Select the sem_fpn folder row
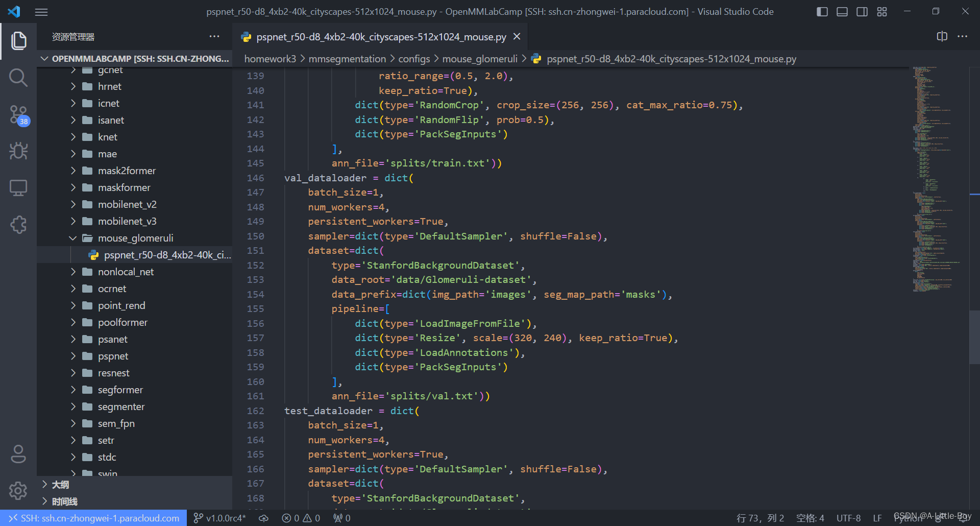The height and width of the screenshot is (526, 980). coord(135,423)
